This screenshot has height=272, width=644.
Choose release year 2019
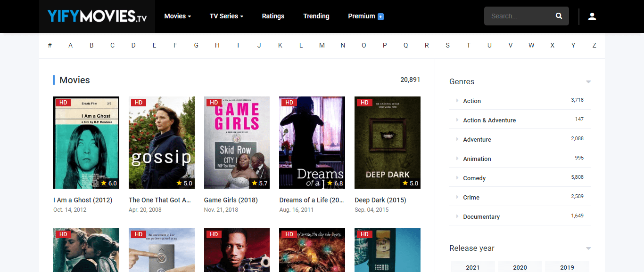(567, 267)
